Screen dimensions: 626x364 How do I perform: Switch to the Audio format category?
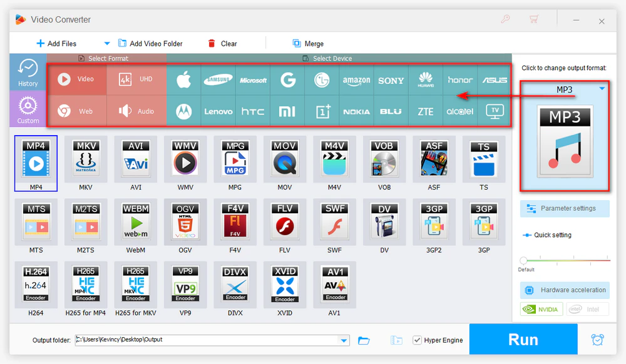point(136,111)
